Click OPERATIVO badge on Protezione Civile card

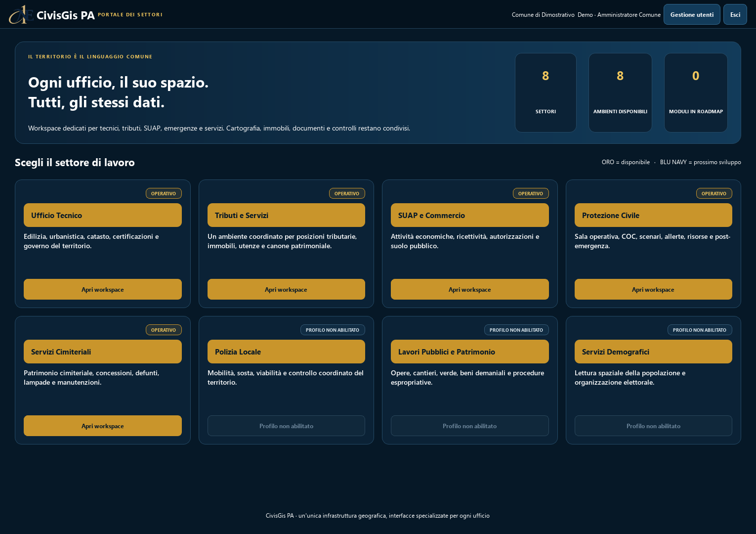[714, 193]
